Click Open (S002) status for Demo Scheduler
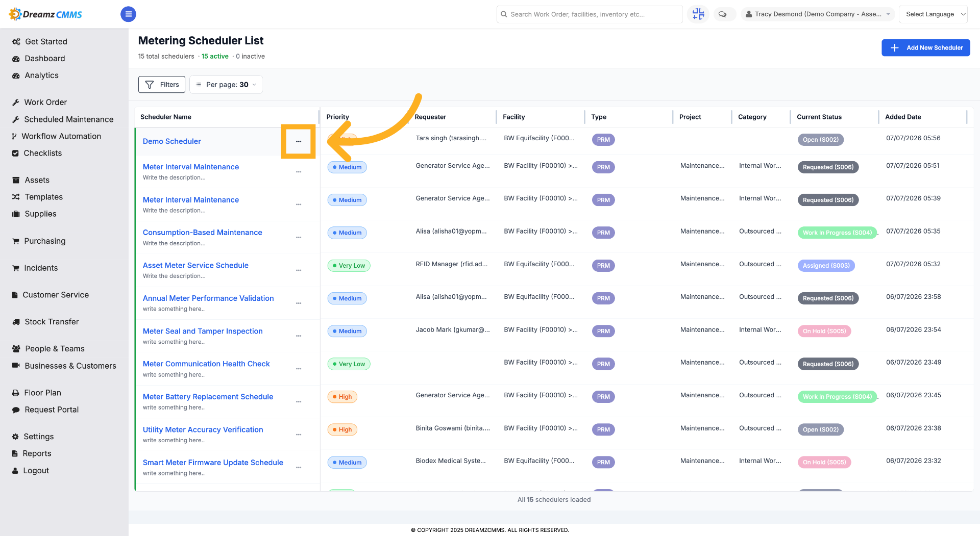980x536 pixels. pyautogui.click(x=821, y=140)
